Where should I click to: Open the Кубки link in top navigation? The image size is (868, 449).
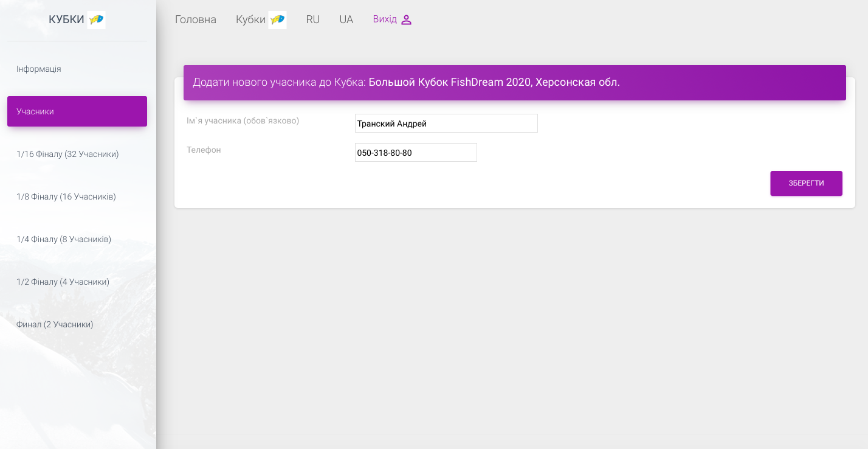point(250,19)
